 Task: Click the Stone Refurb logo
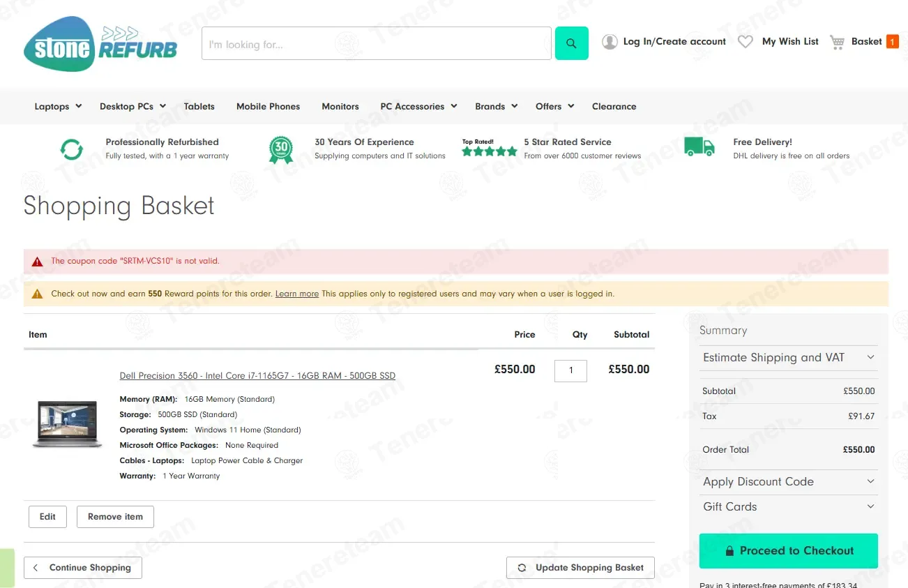(x=100, y=44)
